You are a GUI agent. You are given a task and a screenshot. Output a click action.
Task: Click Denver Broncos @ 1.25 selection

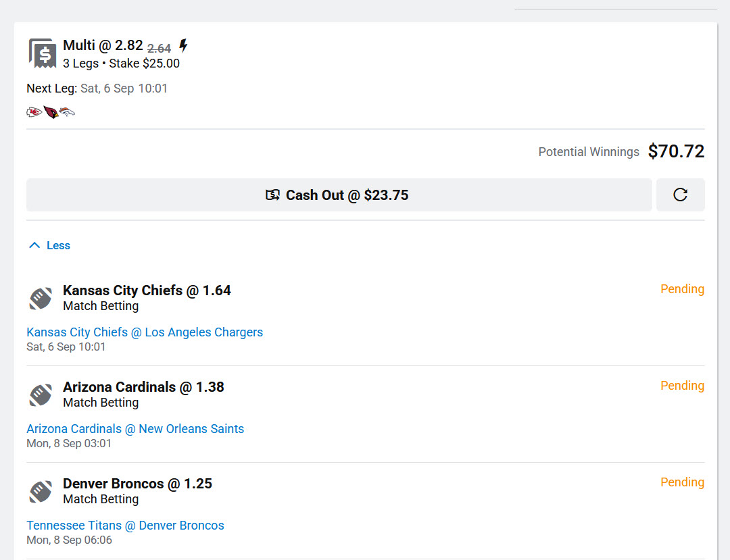tap(137, 484)
